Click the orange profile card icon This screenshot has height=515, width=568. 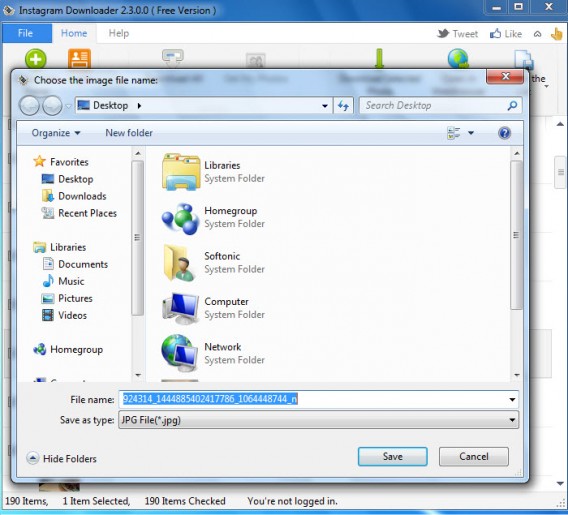(x=79, y=58)
